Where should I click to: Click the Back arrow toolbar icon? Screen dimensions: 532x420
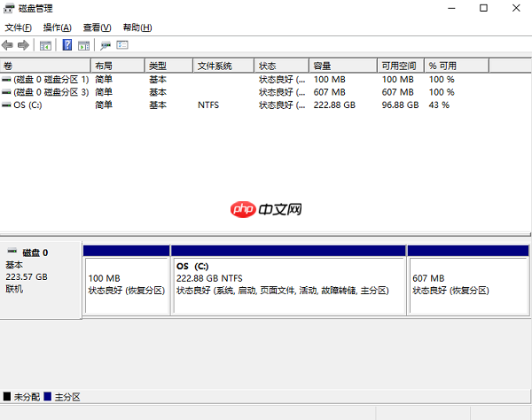[x=7, y=45]
